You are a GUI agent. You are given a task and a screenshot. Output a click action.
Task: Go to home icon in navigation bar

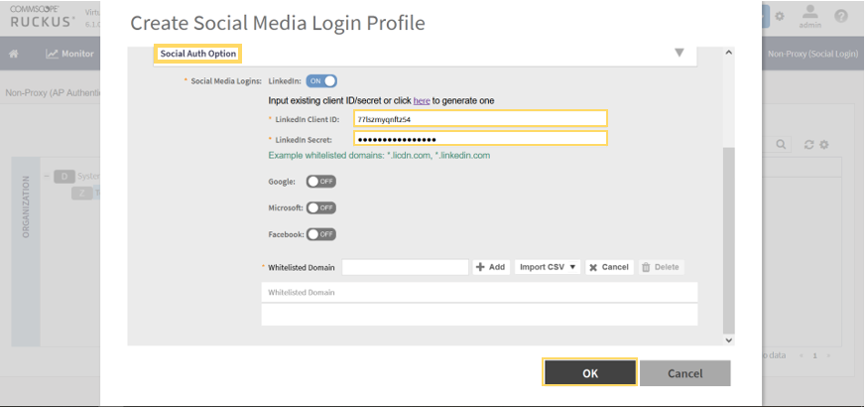pyautogui.click(x=14, y=54)
